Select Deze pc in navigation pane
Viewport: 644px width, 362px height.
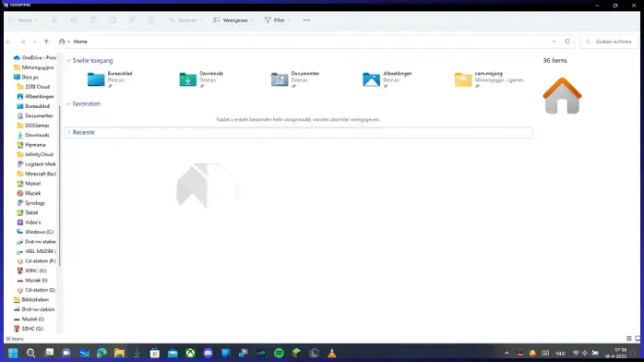pos(26,77)
